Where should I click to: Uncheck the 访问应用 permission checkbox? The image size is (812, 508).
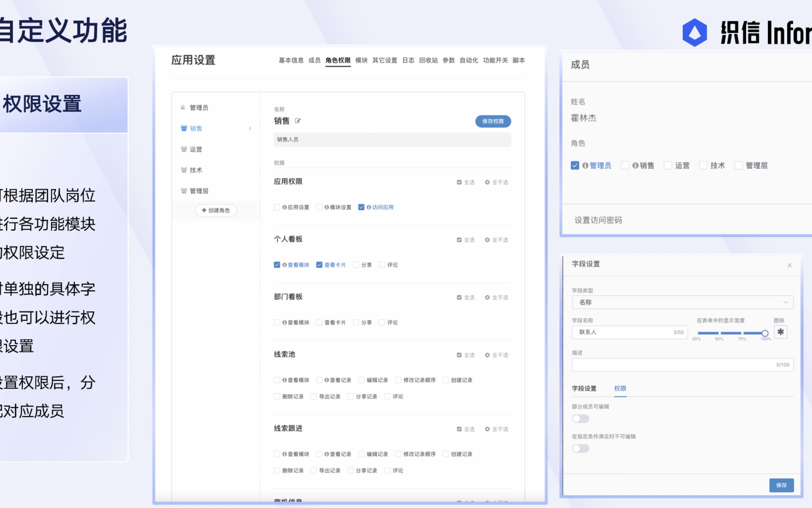[361, 207]
